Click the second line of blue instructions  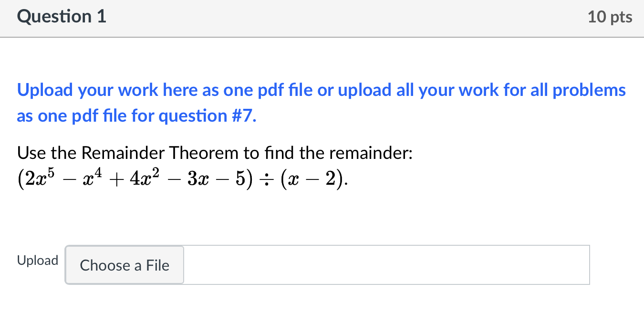136,115
